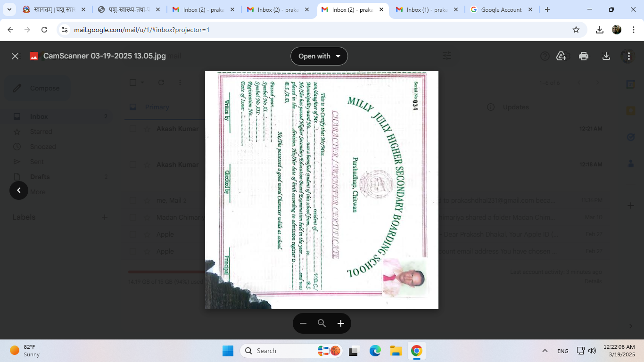The image size is (644, 362).
Task: Open a new browser tab
Action: tap(547, 9)
